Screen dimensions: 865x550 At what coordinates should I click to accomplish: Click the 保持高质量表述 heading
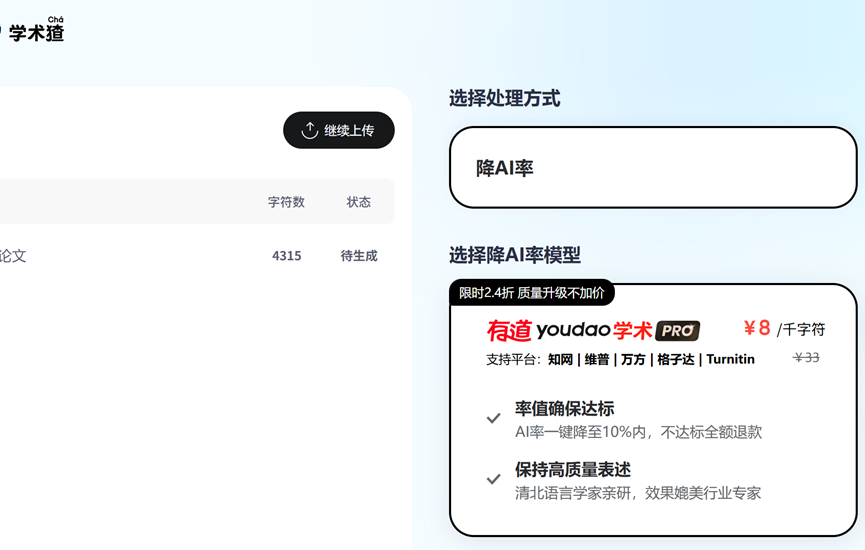pos(573,470)
